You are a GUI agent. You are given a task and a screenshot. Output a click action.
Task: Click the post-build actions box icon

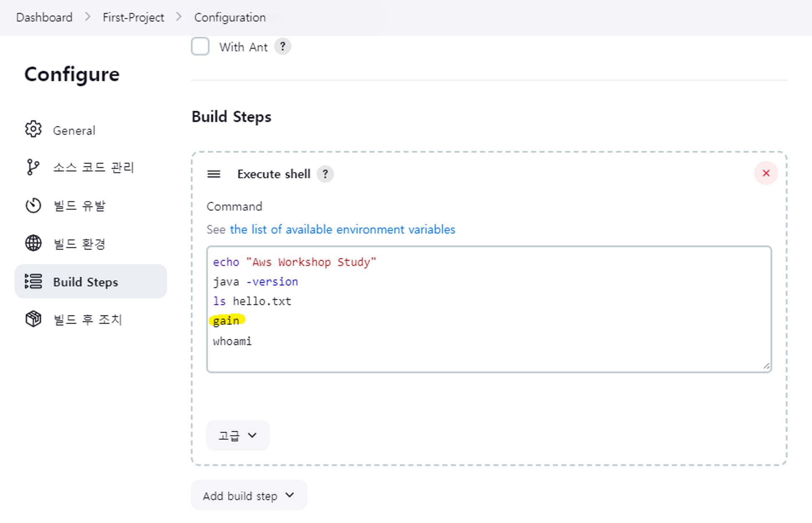pyautogui.click(x=33, y=319)
